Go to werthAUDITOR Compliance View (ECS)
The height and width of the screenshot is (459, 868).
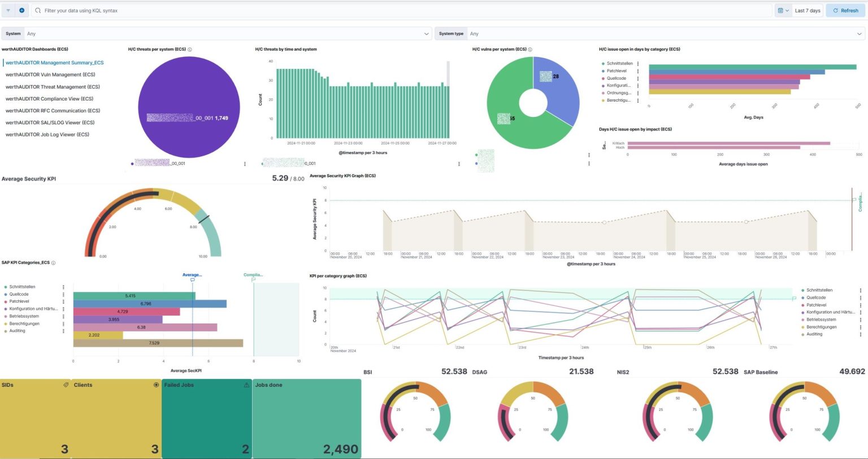click(49, 99)
